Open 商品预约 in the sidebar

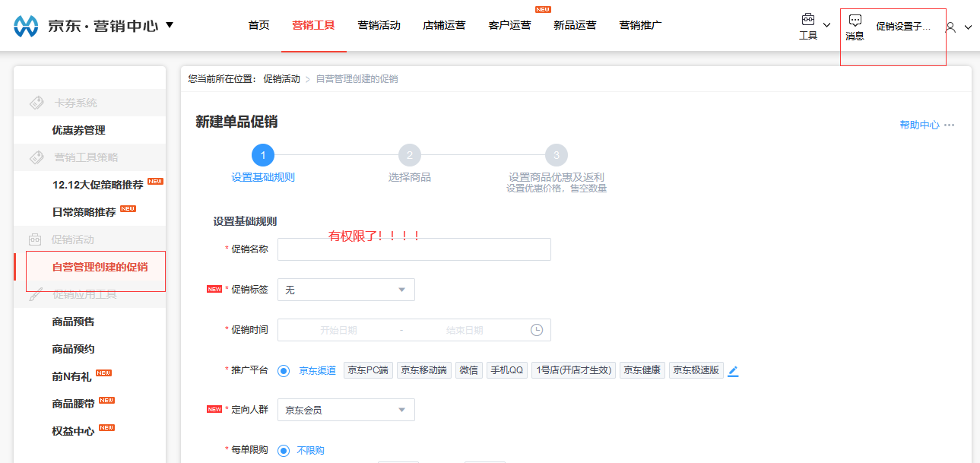coord(73,349)
